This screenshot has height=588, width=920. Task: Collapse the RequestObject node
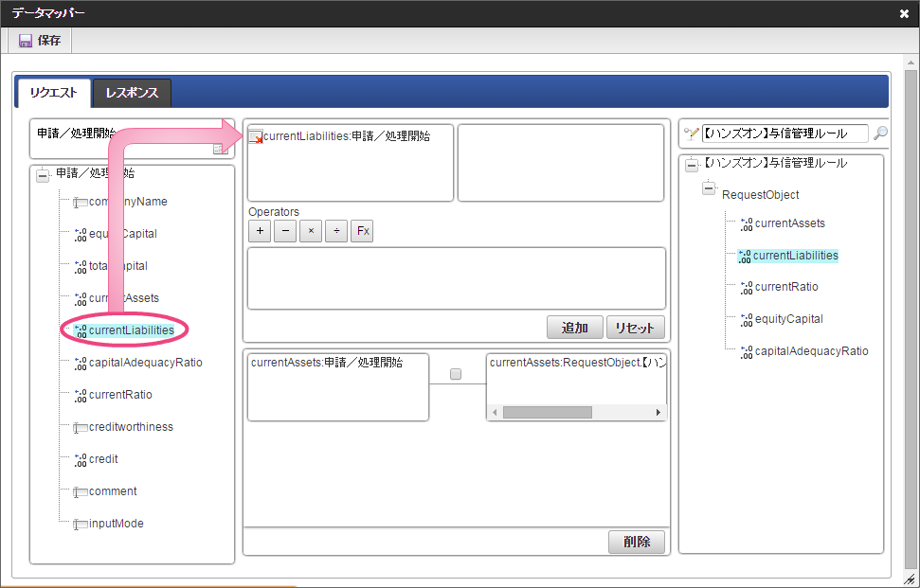pos(709,188)
